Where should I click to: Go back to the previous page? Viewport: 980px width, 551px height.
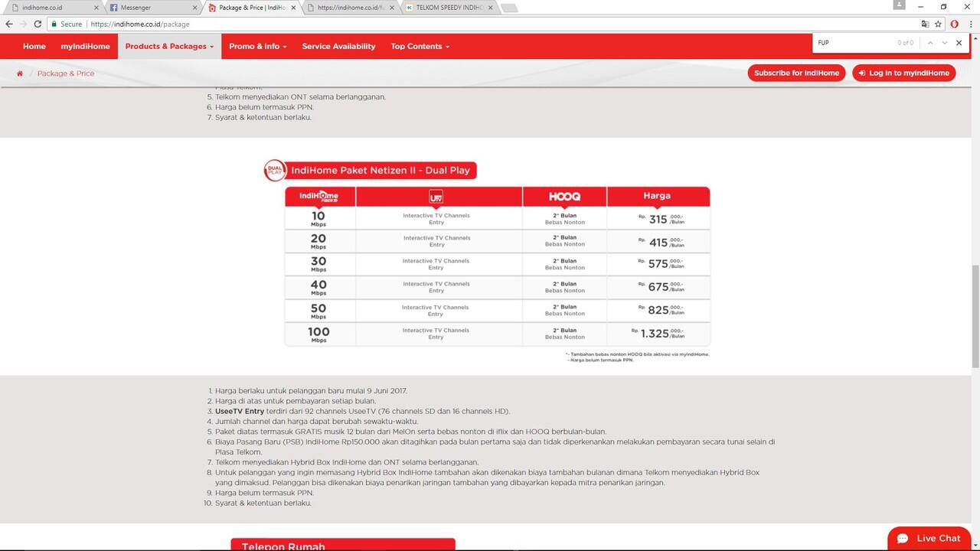[9, 24]
